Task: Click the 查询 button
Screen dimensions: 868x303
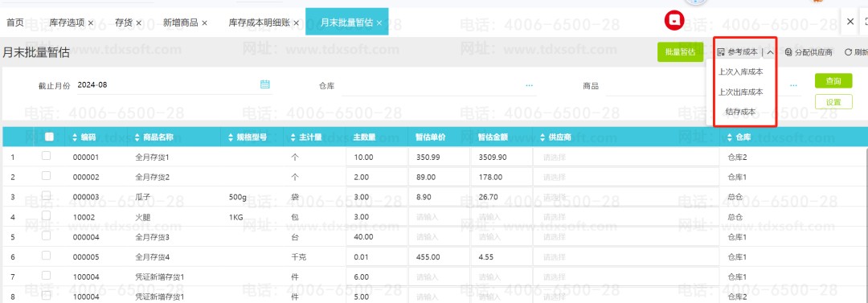Action: click(833, 81)
